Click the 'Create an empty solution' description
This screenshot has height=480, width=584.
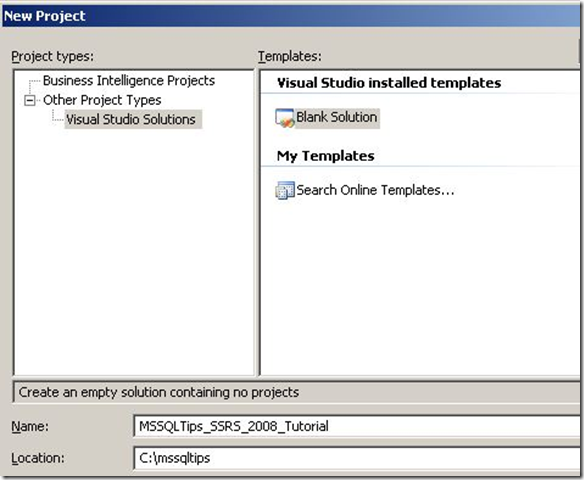tap(159, 392)
